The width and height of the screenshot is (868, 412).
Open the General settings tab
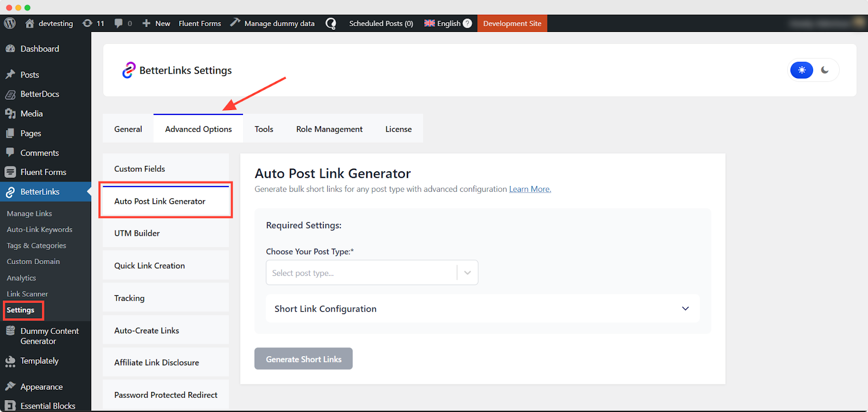[x=128, y=129]
